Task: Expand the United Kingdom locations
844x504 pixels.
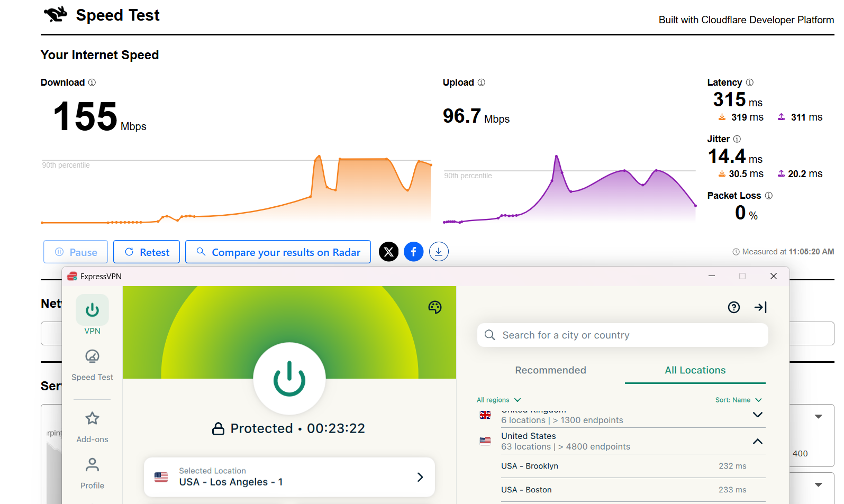Action: click(x=758, y=415)
